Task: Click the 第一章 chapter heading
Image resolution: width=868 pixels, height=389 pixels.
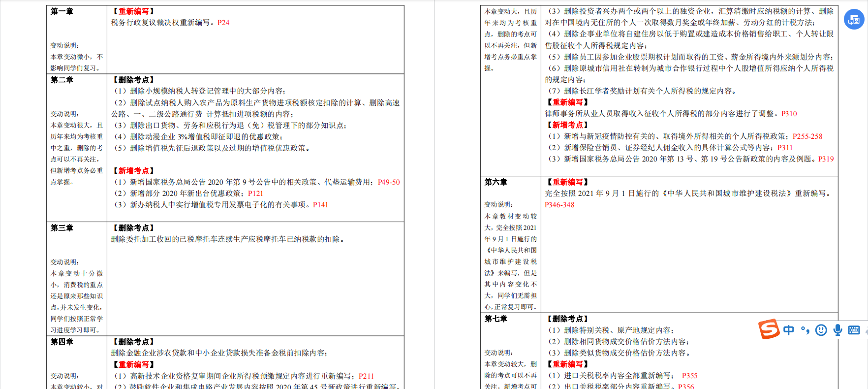Action: coord(62,11)
